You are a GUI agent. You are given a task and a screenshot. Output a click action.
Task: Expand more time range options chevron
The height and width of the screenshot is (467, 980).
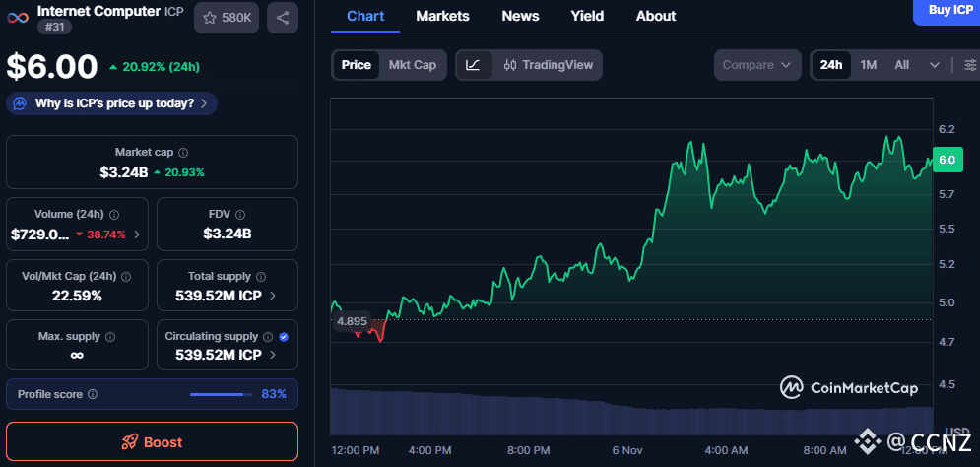point(934,65)
